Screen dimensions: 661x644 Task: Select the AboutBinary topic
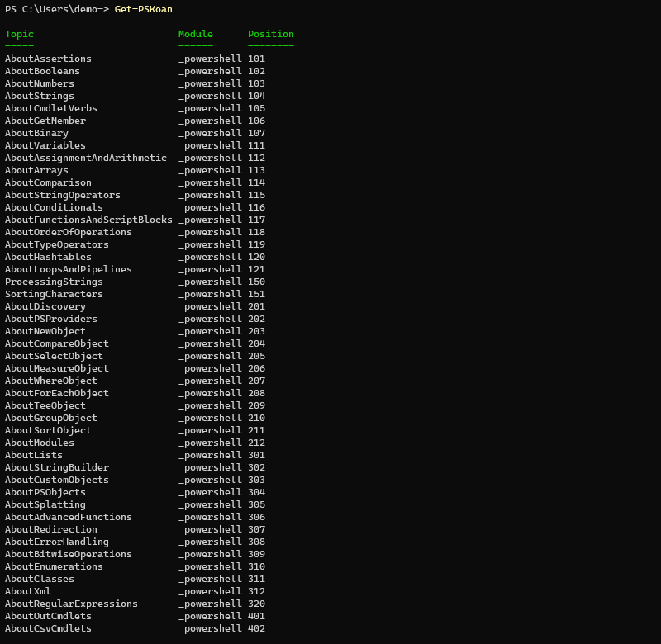coord(36,133)
